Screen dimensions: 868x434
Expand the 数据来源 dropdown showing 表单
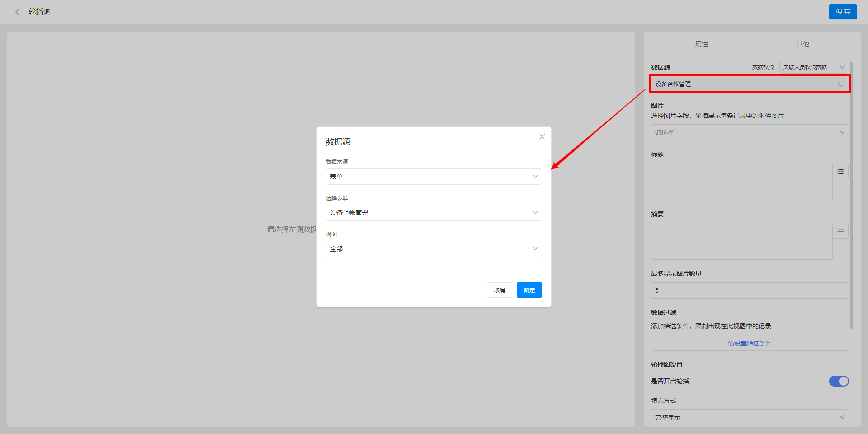[433, 177]
